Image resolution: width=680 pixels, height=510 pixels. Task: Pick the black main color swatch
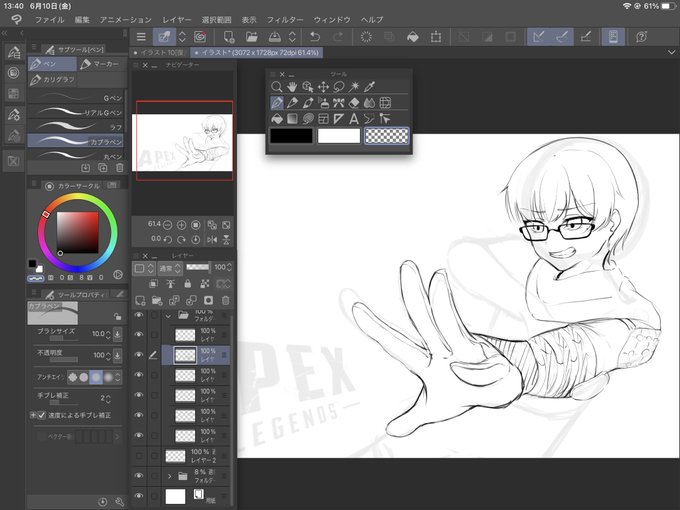pos(291,136)
